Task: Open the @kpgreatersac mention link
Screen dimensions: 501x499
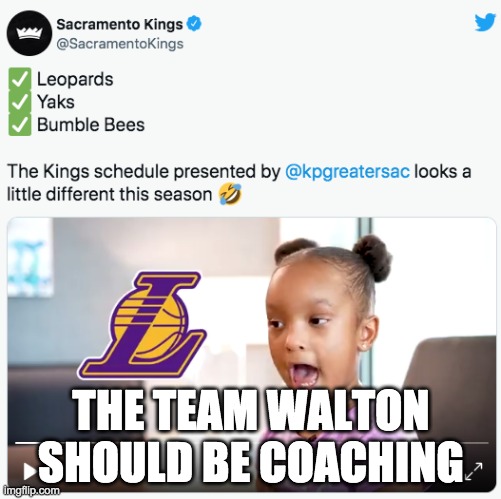Action: click(x=347, y=172)
